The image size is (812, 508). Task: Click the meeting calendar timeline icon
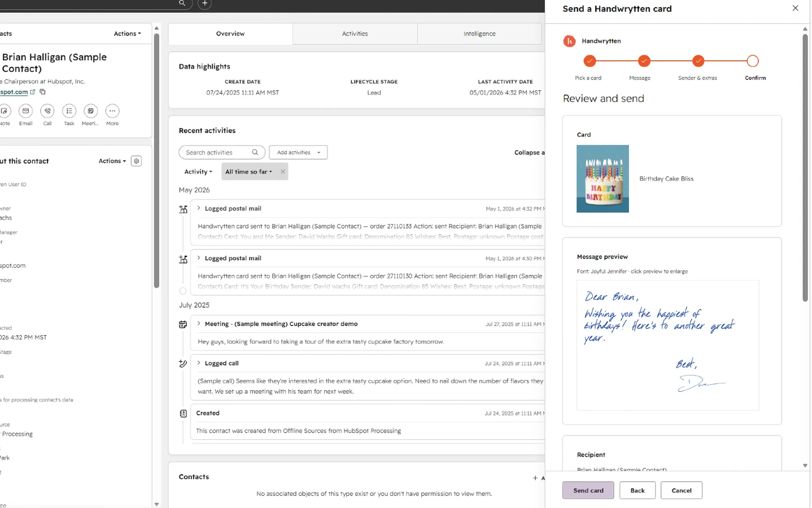click(183, 325)
